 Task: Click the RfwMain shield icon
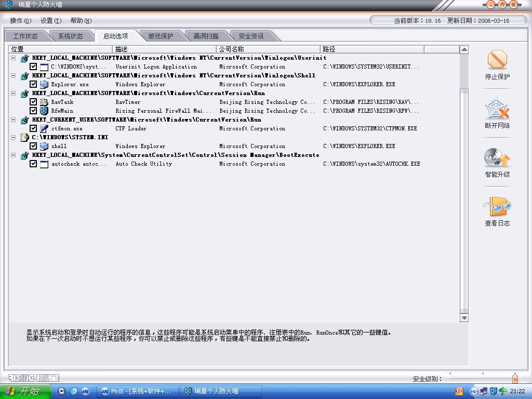pos(44,111)
